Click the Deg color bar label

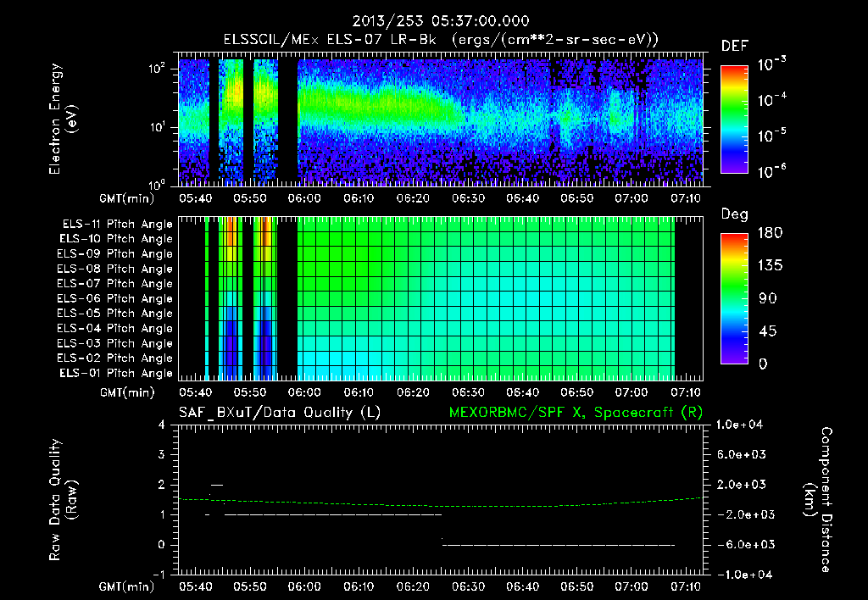(x=735, y=214)
